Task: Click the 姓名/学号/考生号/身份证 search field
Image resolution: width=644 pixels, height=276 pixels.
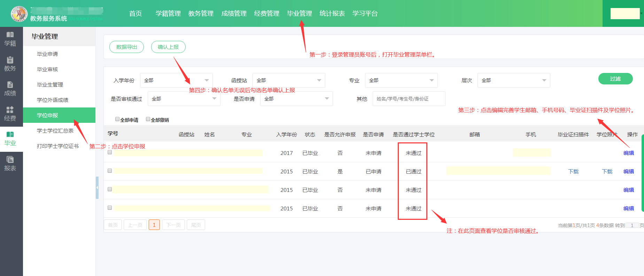Action: click(x=409, y=99)
